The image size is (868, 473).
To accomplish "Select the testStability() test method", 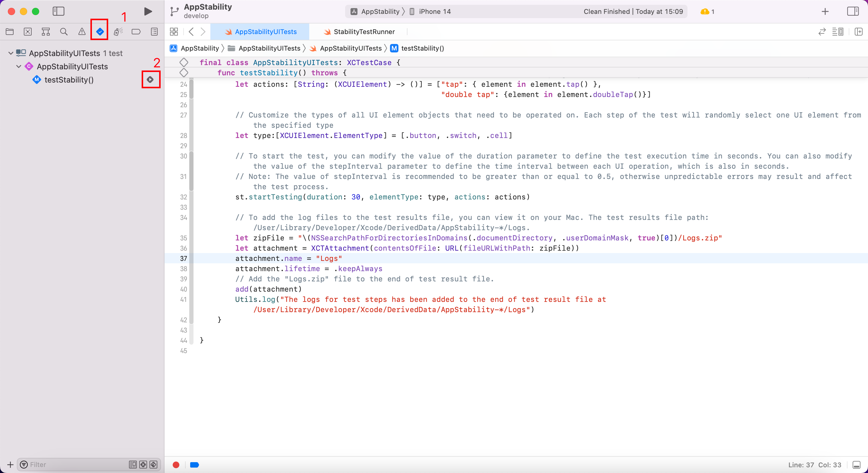I will (x=69, y=80).
